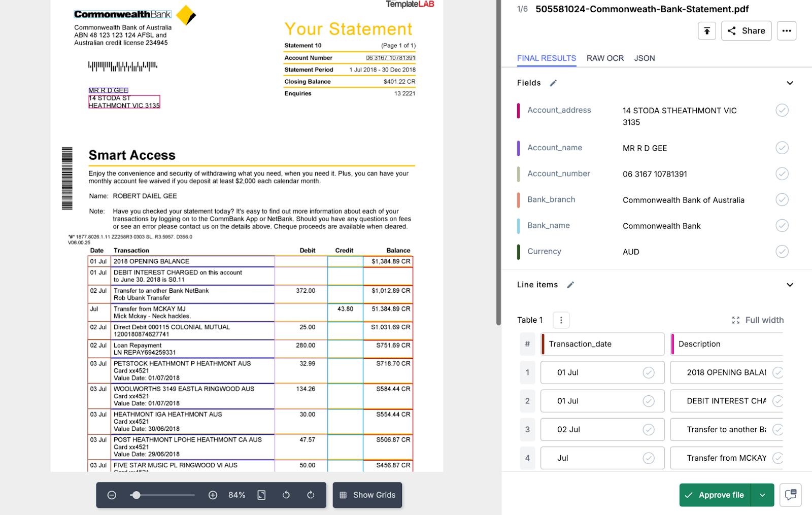Verify the Bank_branch field checkmark
Screen dimensions: 812x515
[782, 199]
